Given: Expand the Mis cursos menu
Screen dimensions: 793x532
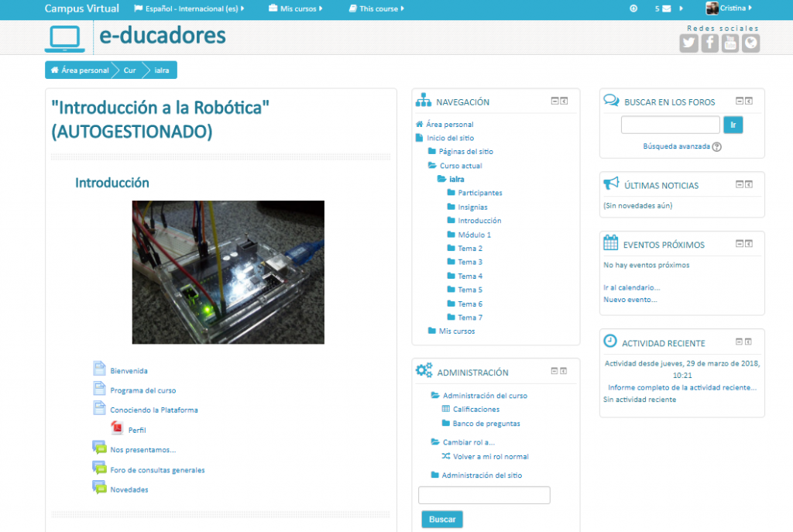Looking at the screenshot, I should coord(296,9).
